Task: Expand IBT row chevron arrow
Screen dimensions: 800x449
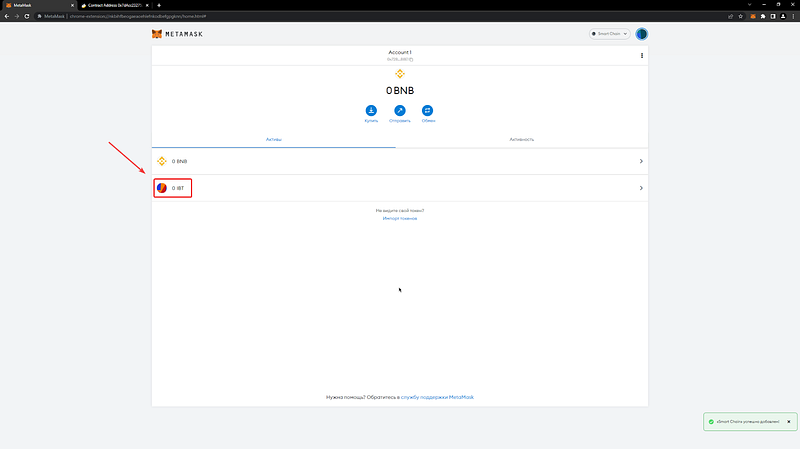Action: point(641,188)
